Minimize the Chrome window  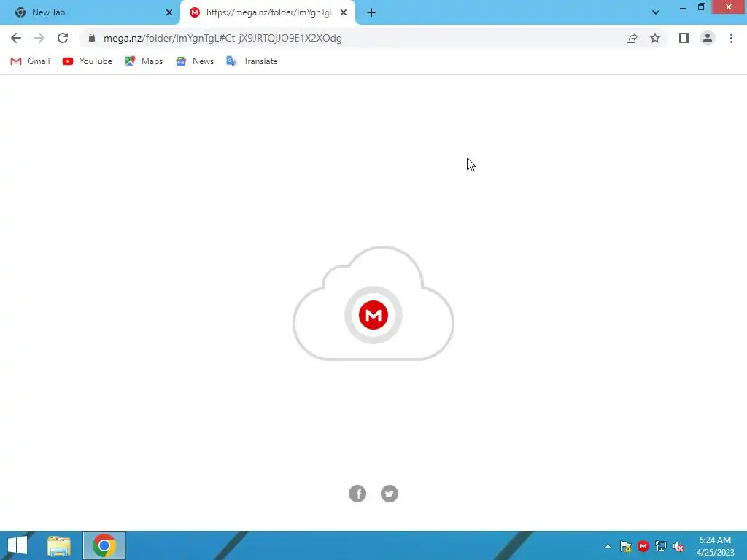(x=683, y=8)
